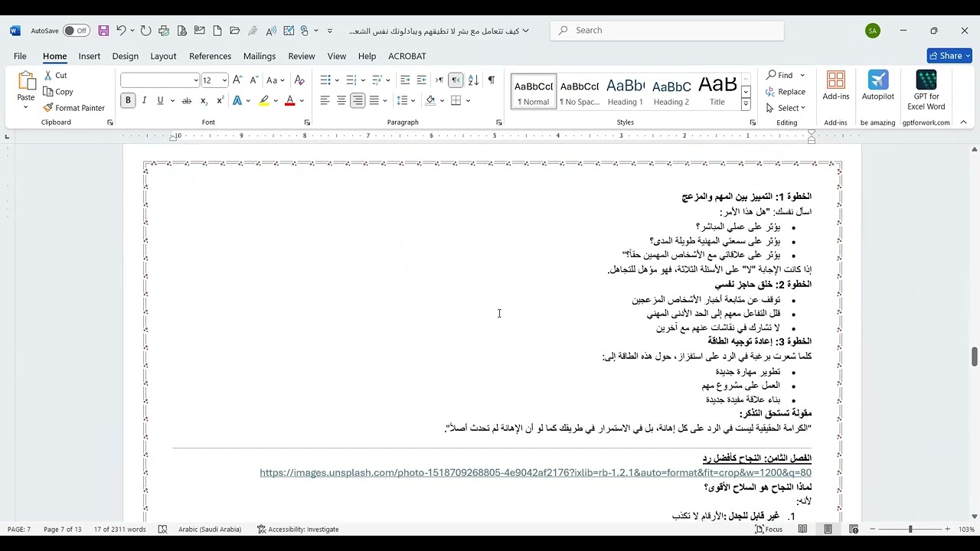Center the paragraph text
Image resolution: width=980 pixels, height=551 pixels.
(x=341, y=100)
